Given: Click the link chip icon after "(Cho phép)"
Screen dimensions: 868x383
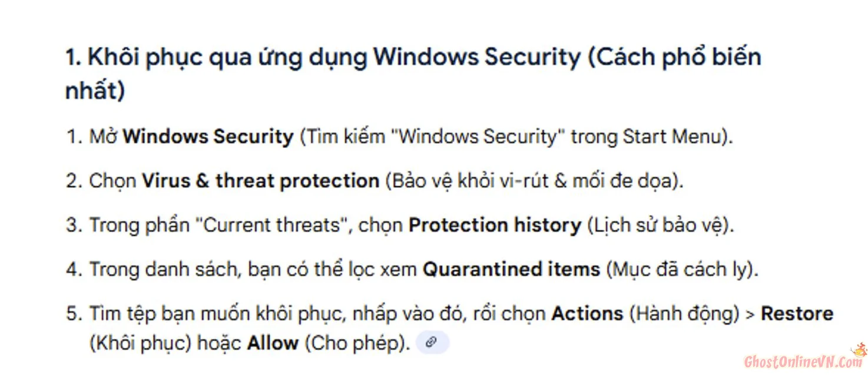Looking at the screenshot, I should click(x=432, y=343).
